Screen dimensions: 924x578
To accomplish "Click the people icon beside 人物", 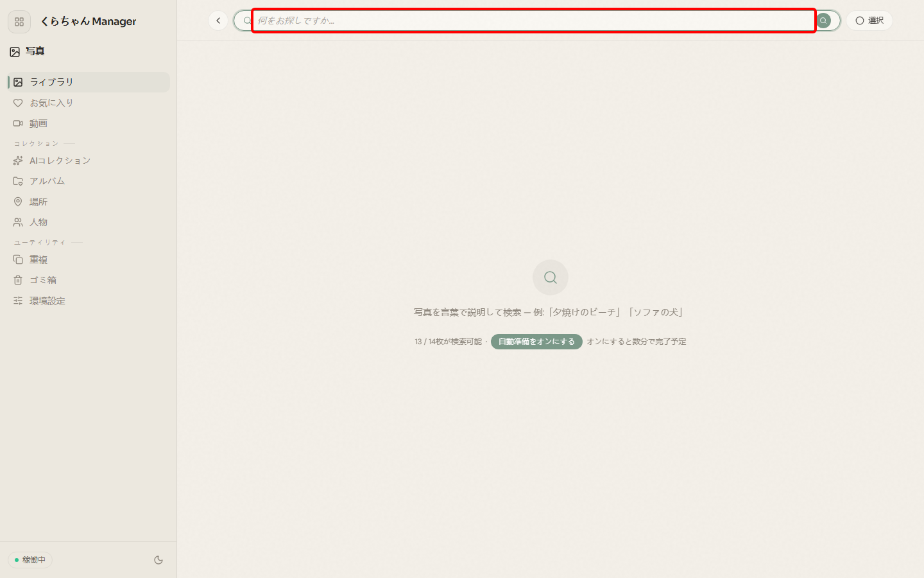I will coord(18,222).
